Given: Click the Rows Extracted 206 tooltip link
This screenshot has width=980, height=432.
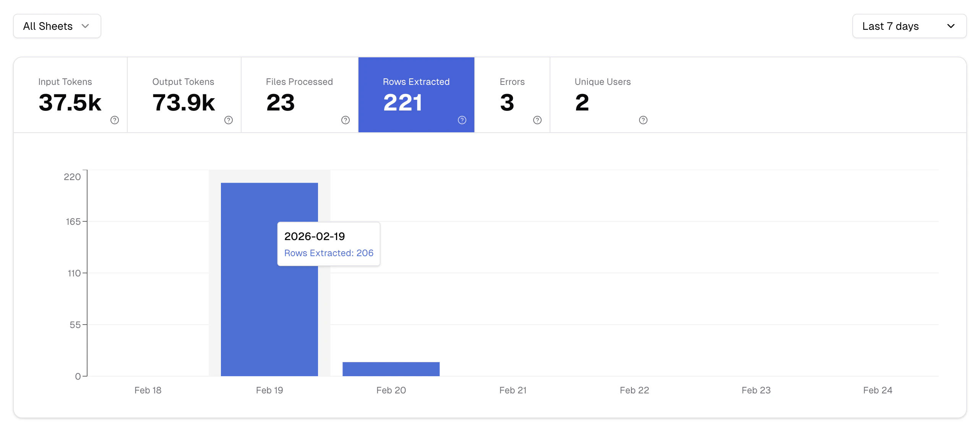Looking at the screenshot, I should coord(328,253).
